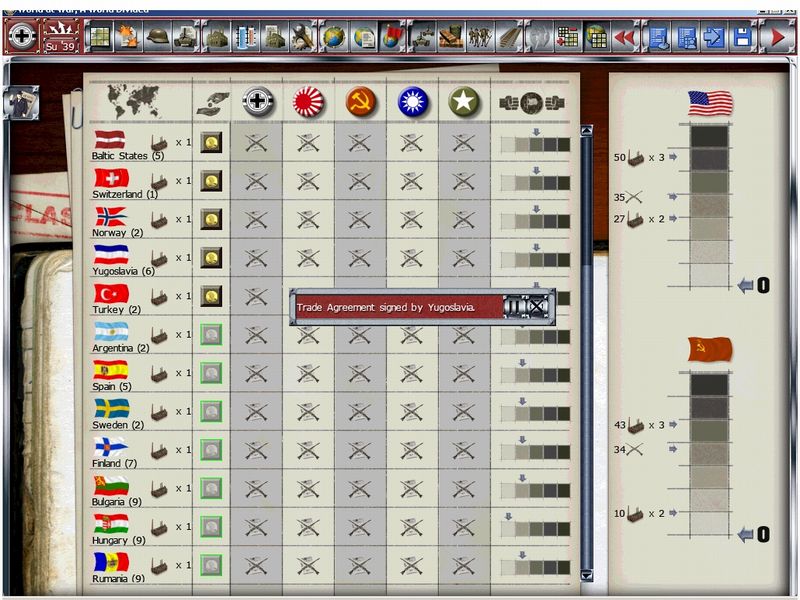Click the blue arrow beside USA's 0 value

[745, 286]
